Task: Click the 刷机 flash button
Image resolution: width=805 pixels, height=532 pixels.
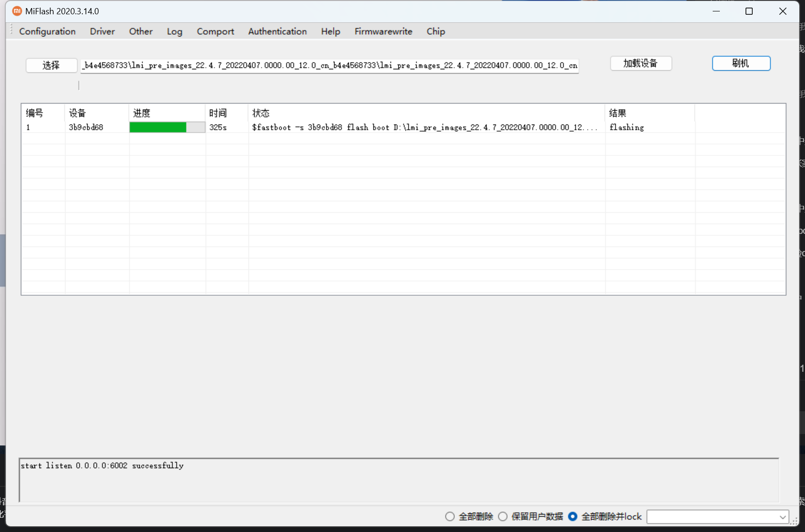Action: pos(741,63)
